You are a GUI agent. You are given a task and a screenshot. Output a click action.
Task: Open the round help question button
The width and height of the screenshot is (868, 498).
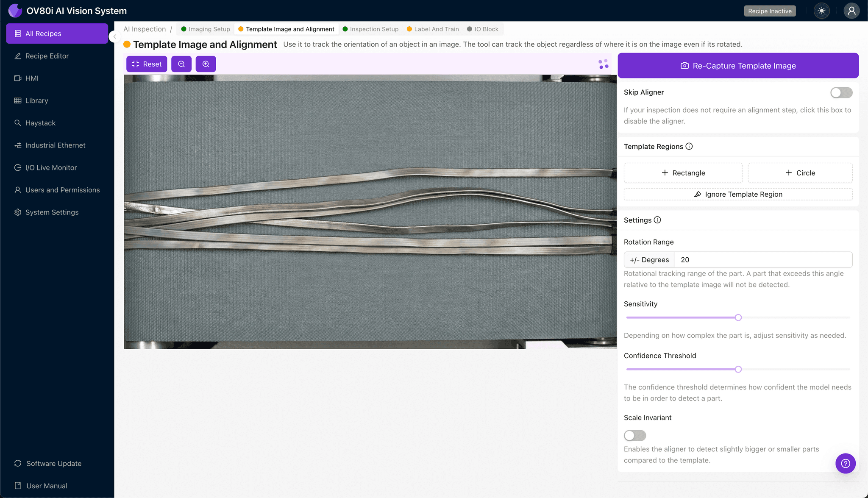click(x=846, y=463)
